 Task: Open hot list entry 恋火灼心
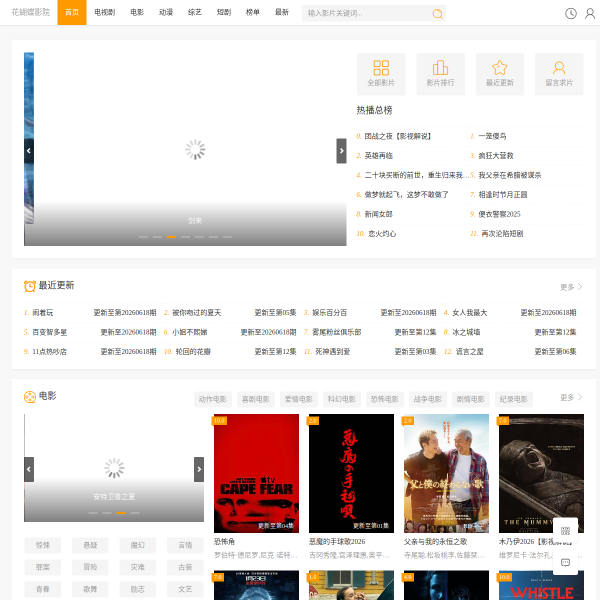pyautogui.click(x=382, y=234)
